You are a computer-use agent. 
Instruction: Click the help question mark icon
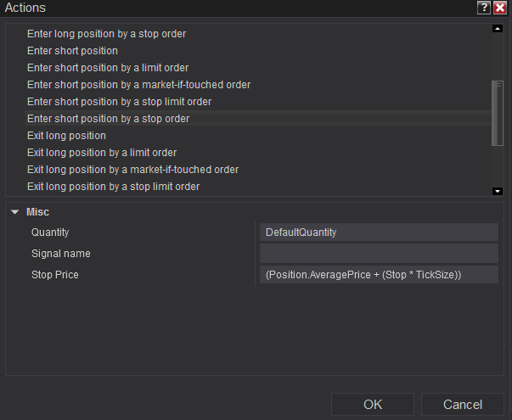click(x=484, y=8)
